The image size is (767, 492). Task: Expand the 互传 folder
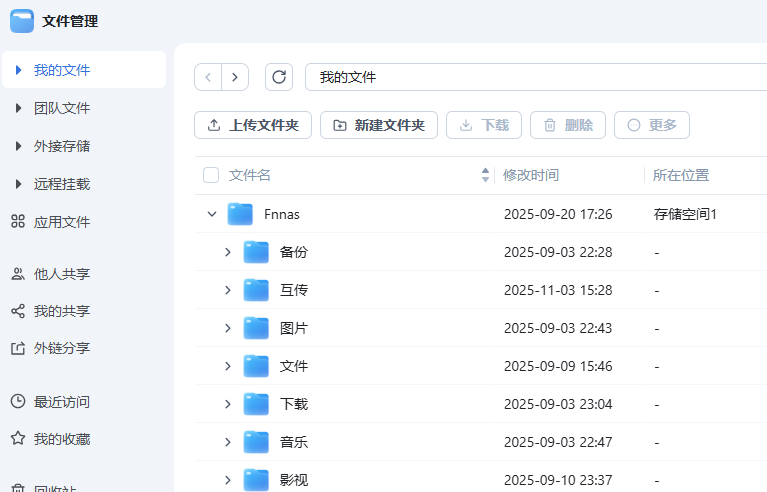[228, 290]
